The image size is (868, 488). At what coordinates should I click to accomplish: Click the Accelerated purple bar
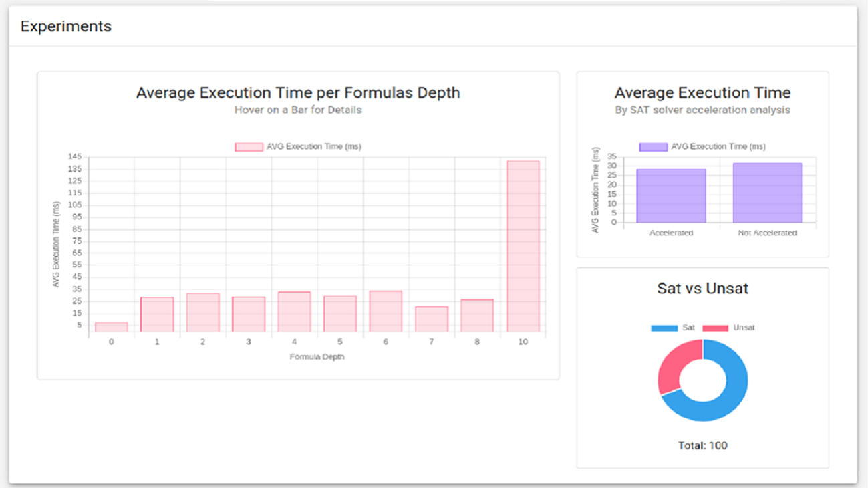pyautogui.click(x=671, y=196)
